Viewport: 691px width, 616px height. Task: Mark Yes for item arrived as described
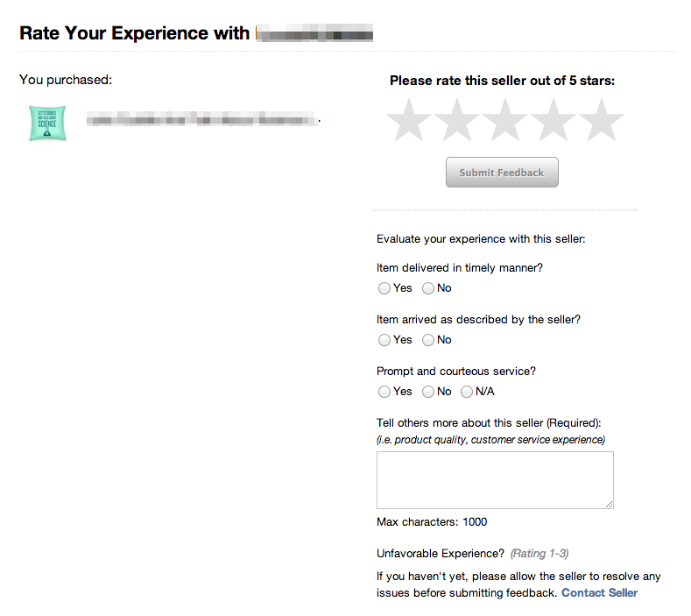pyautogui.click(x=384, y=340)
